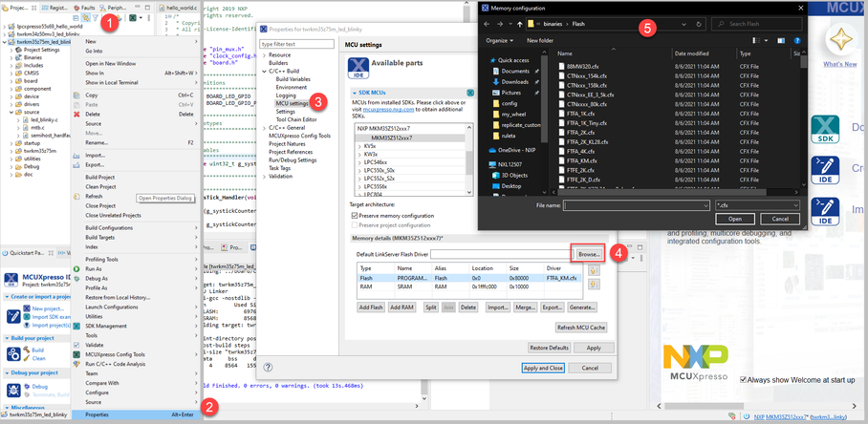Viewport: 868px width, 424px height.
Task: Click the Refresh icon in file dialog address bar
Action: click(699, 24)
